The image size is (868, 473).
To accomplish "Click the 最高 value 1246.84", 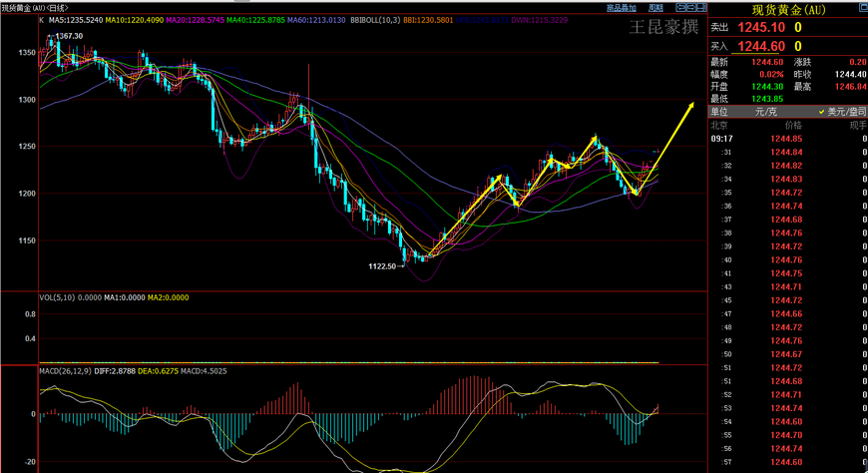I will [x=851, y=87].
